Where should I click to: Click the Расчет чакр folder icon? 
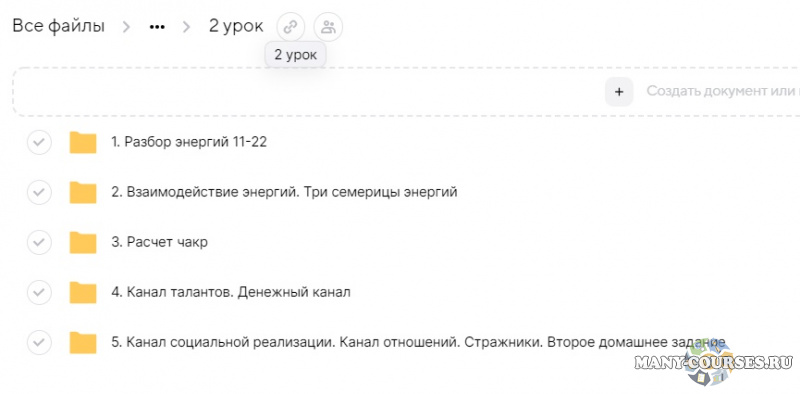(83, 242)
